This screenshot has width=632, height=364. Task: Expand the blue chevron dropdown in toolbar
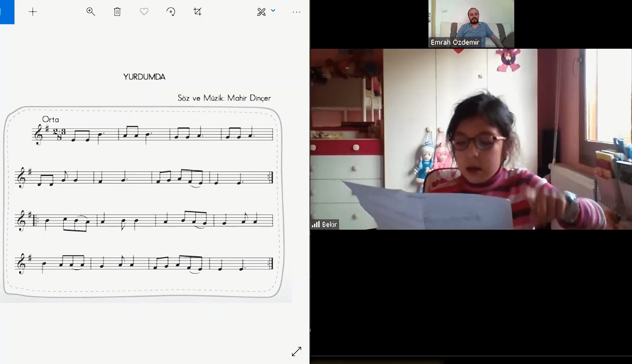[273, 11]
